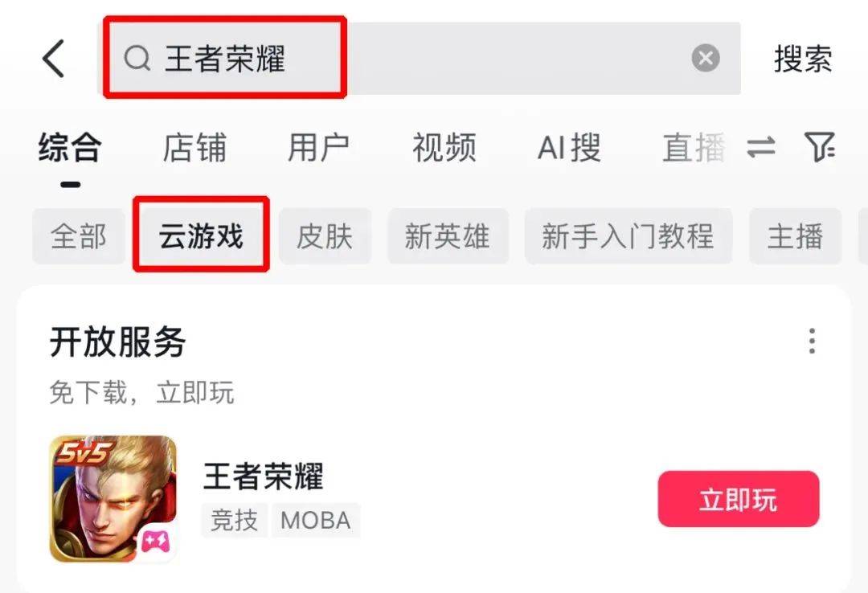Open the three-dot menu for 开放服务

coord(812,341)
